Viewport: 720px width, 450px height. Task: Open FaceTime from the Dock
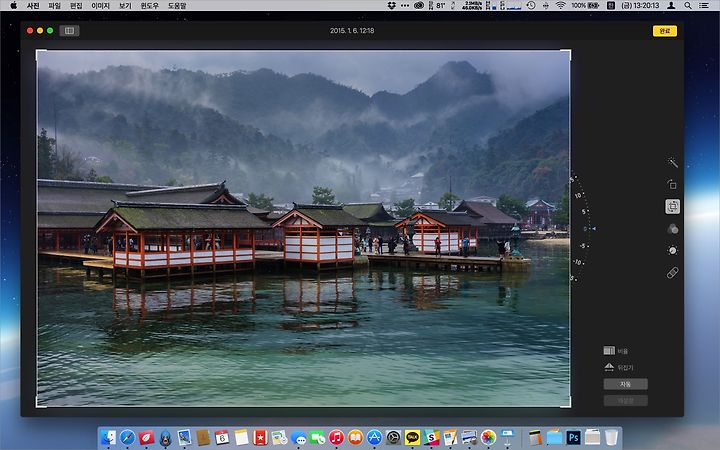(317, 438)
